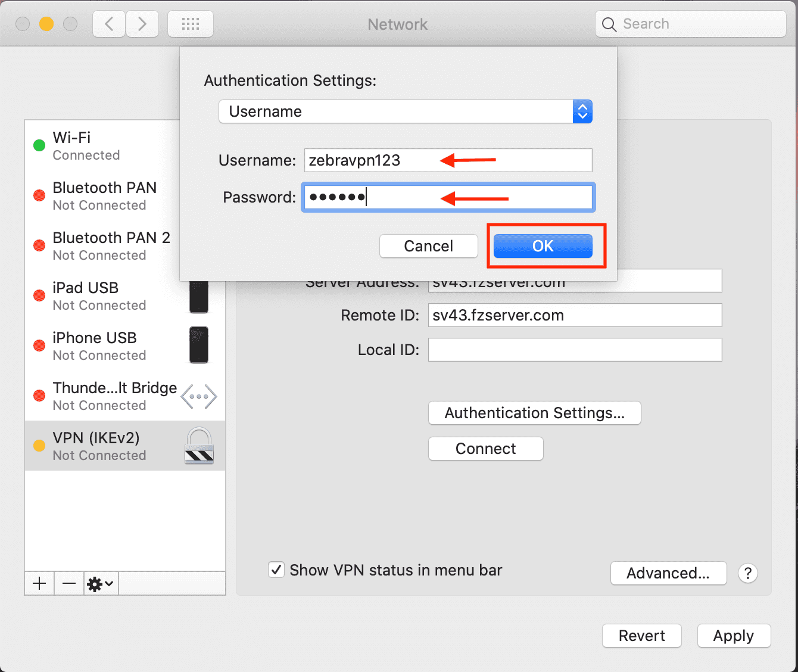Open the help question mark button
The width and height of the screenshot is (798, 672).
click(747, 573)
